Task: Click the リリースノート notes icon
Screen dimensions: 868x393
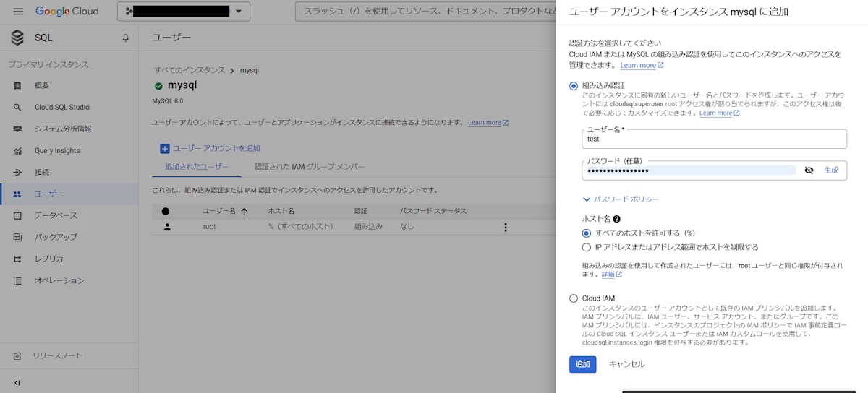Action: (x=17, y=355)
